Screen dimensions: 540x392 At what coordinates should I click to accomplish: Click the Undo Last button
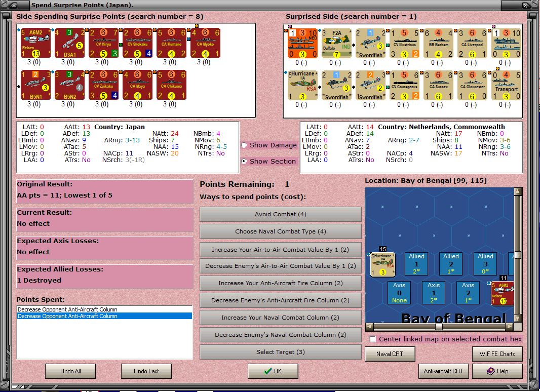(x=146, y=371)
